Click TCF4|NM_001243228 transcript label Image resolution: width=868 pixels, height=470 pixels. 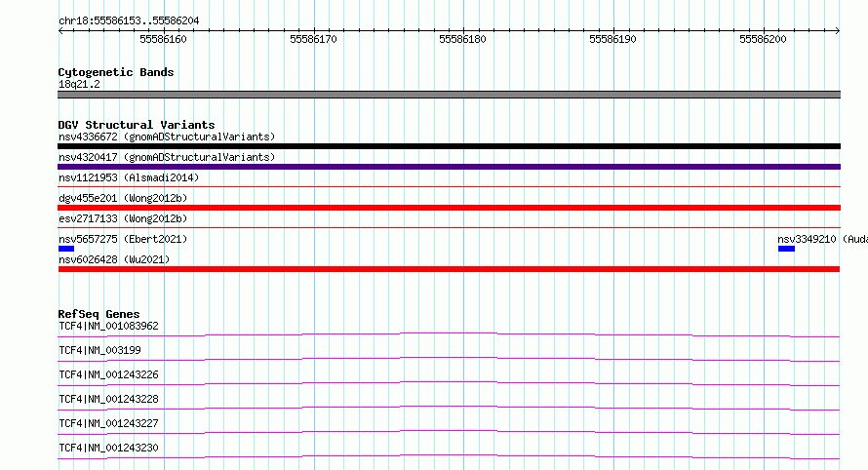108,399
